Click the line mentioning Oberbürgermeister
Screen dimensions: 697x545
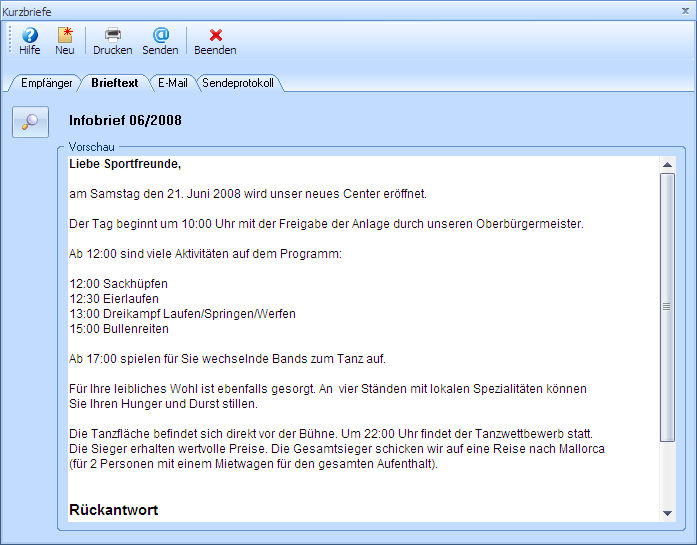tap(326, 224)
